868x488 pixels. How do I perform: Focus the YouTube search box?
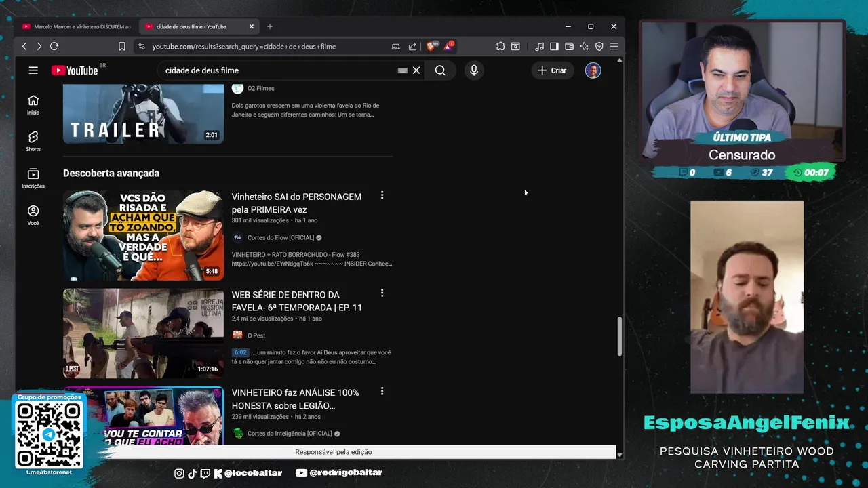(x=278, y=70)
